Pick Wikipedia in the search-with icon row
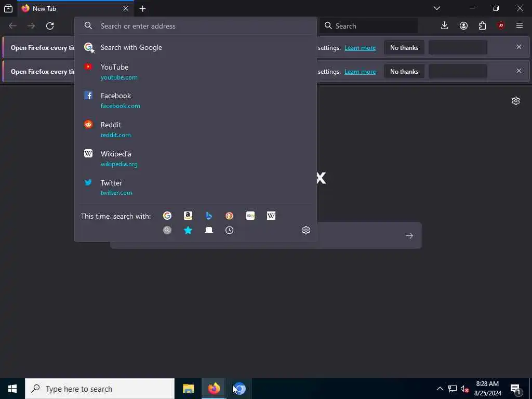 (x=271, y=216)
